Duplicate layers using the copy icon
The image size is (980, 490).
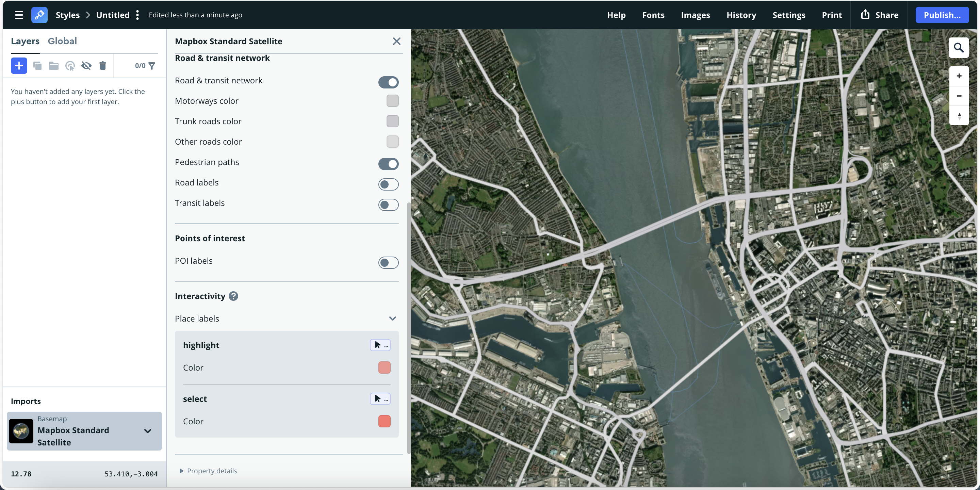37,65
